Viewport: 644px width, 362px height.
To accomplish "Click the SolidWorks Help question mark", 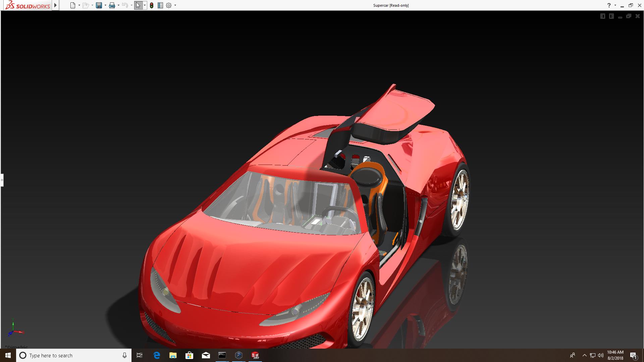I will point(609,5).
